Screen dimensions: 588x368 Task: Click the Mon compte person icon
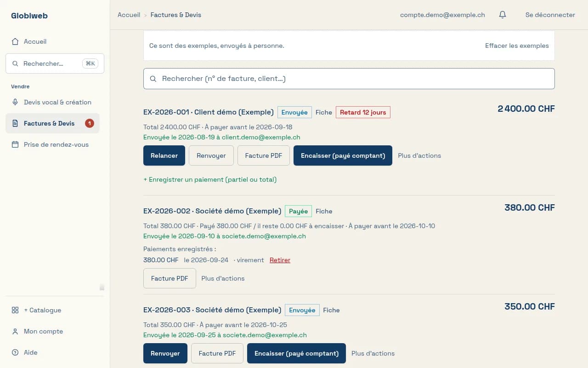tap(15, 331)
